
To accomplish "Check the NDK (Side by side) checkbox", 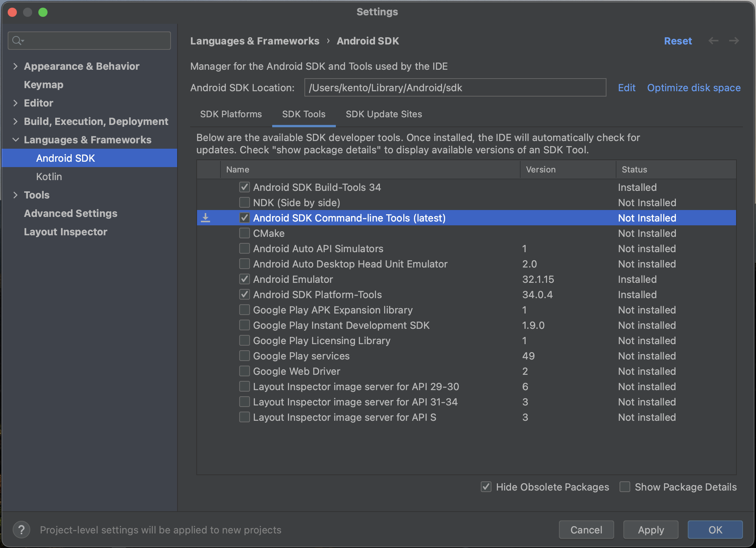I will (x=244, y=202).
